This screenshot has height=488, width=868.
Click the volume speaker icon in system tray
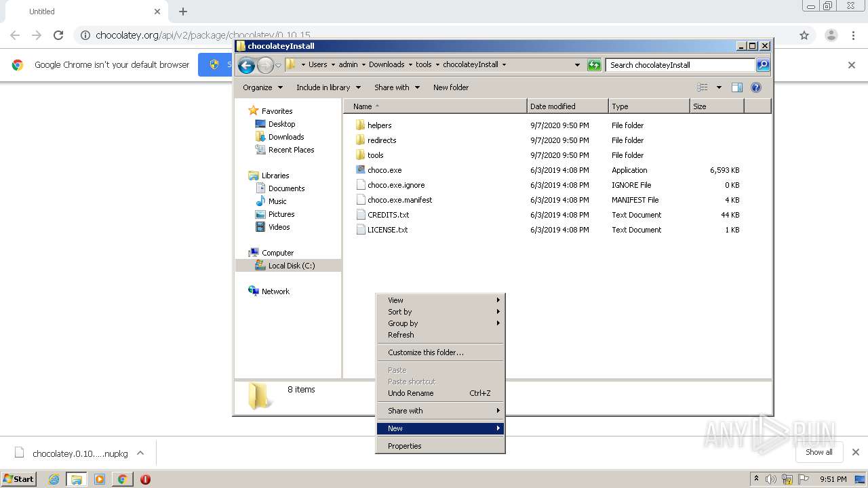[x=771, y=479]
